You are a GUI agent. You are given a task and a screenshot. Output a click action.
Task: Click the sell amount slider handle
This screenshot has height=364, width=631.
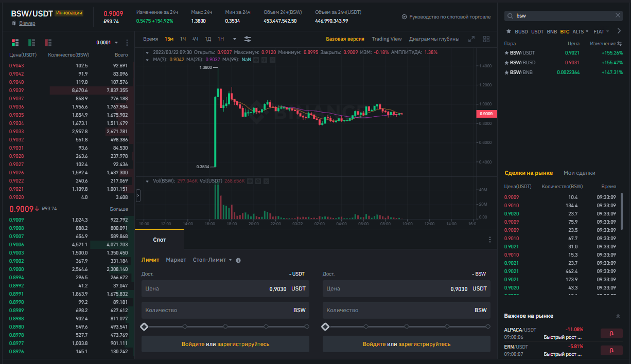tap(325, 326)
